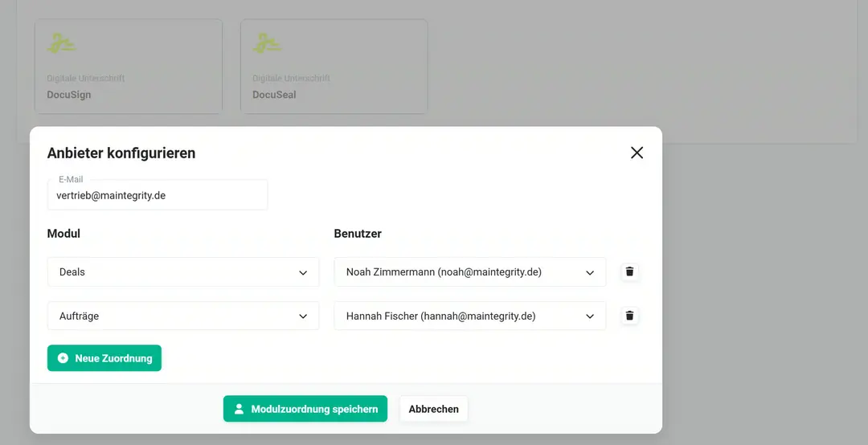
Task: Open the Hannah Fischer user dropdown
Action: click(470, 316)
